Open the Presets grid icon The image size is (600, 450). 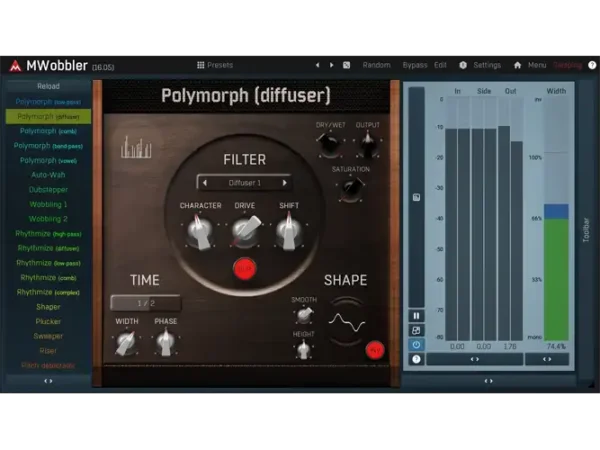tap(201, 65)
